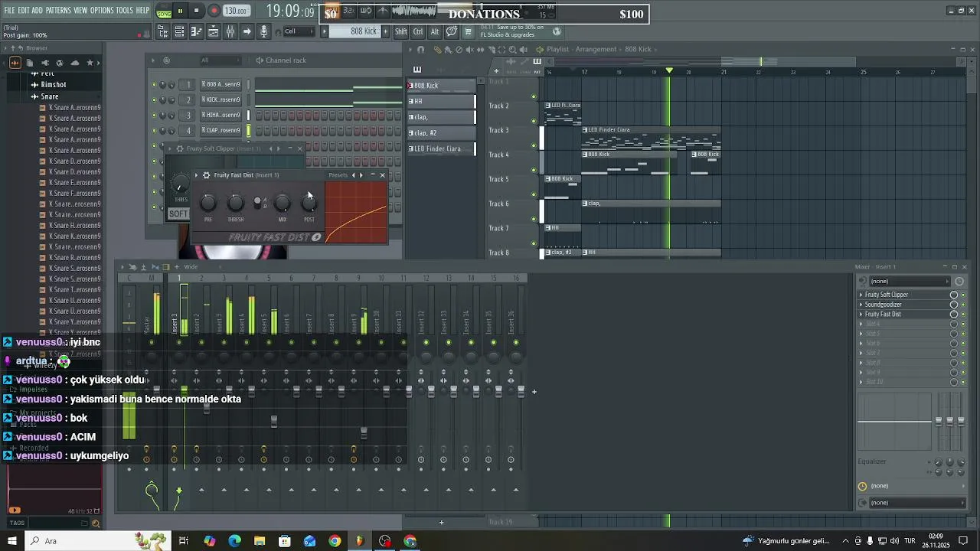Open Fruity Fast Dist gear settings icon
Image resolution: width=980 pixels, height=551 pixels.
point(206,175)
